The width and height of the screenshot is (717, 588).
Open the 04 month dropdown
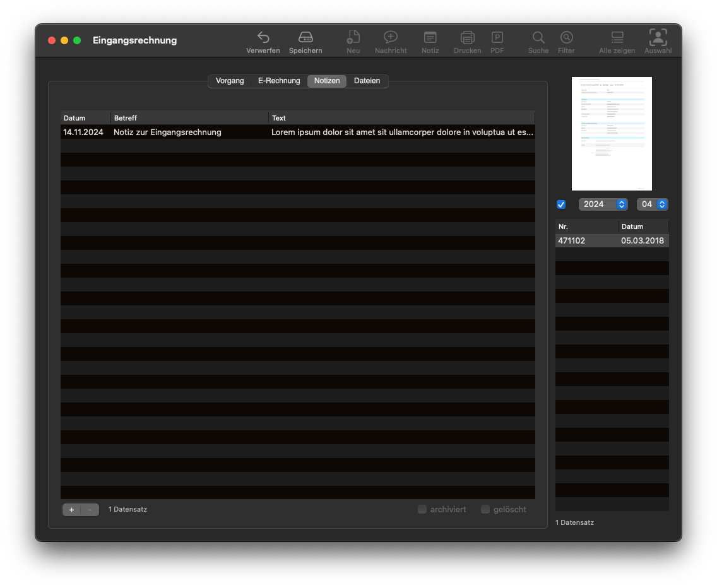pyautogui.click(x=652, y=204)
